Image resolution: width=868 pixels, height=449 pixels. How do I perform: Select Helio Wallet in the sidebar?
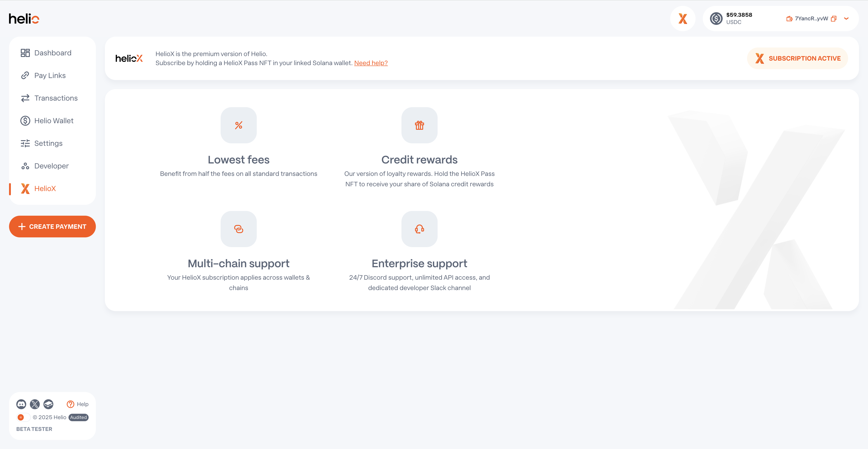coord(53,121)
